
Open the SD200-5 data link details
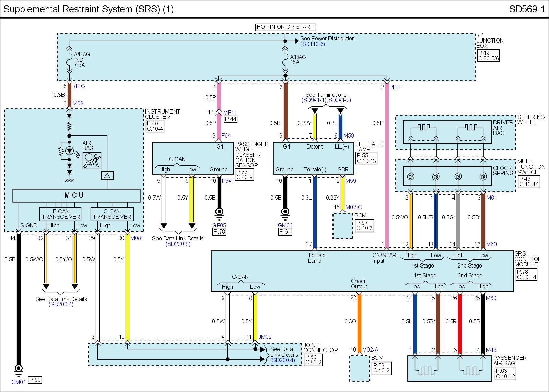tap(178, 244)
